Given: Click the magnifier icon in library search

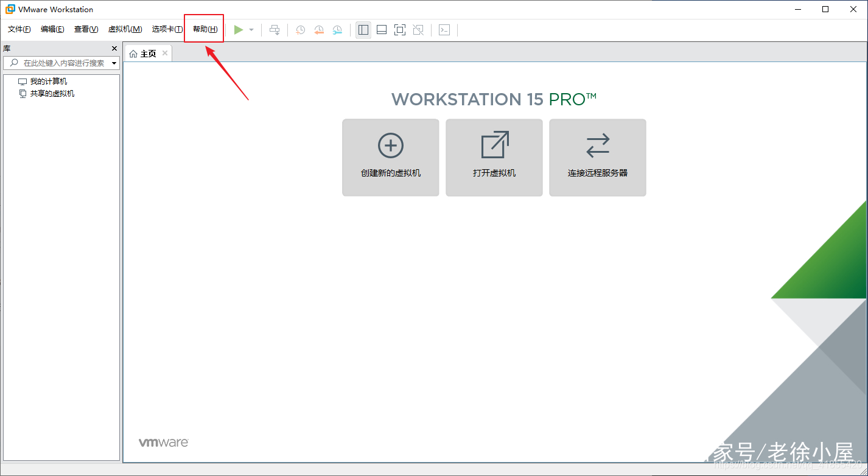Looking at the screenshot, I should click(x=14, y=63).
